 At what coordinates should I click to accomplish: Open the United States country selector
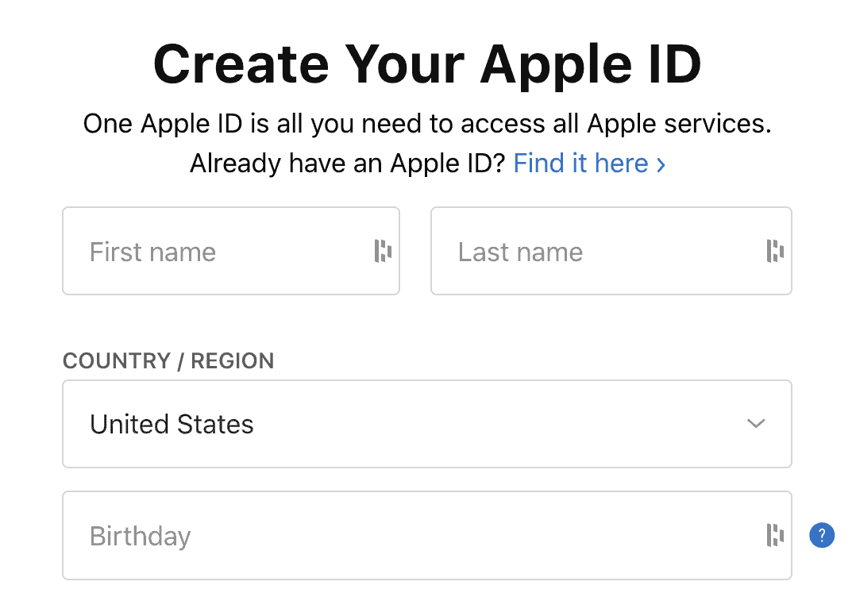tap(426, 424)
